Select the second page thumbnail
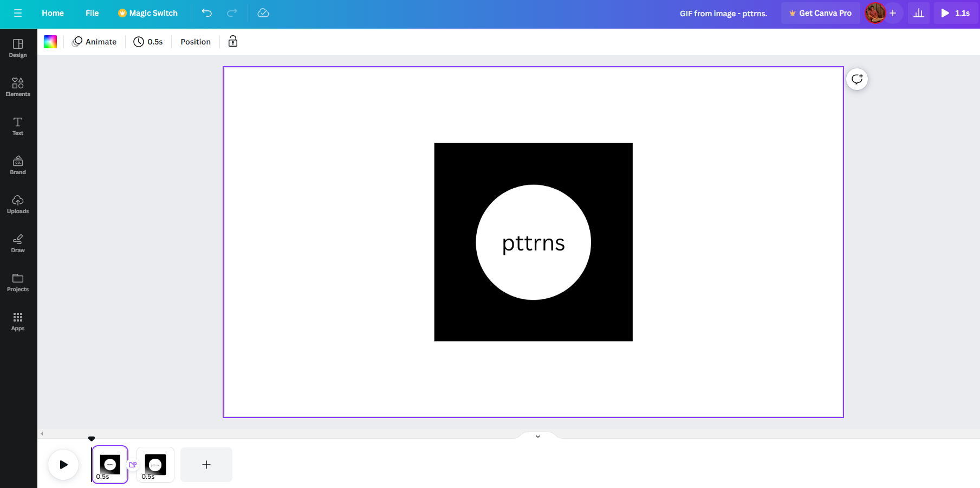The width and height of the screenshot is (980, 488). tap(155, 465)
